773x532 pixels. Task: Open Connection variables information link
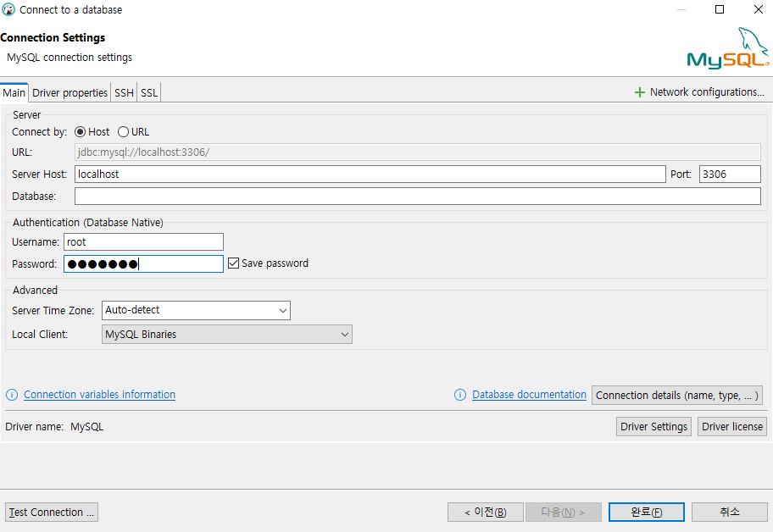click(x=99, y=395)
